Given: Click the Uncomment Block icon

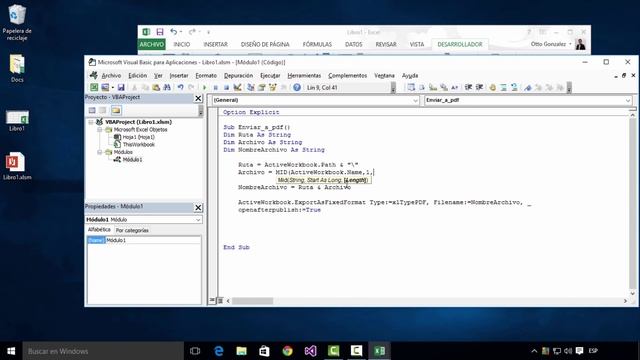Looking at the screenshot, I should (x=514, y=87).
